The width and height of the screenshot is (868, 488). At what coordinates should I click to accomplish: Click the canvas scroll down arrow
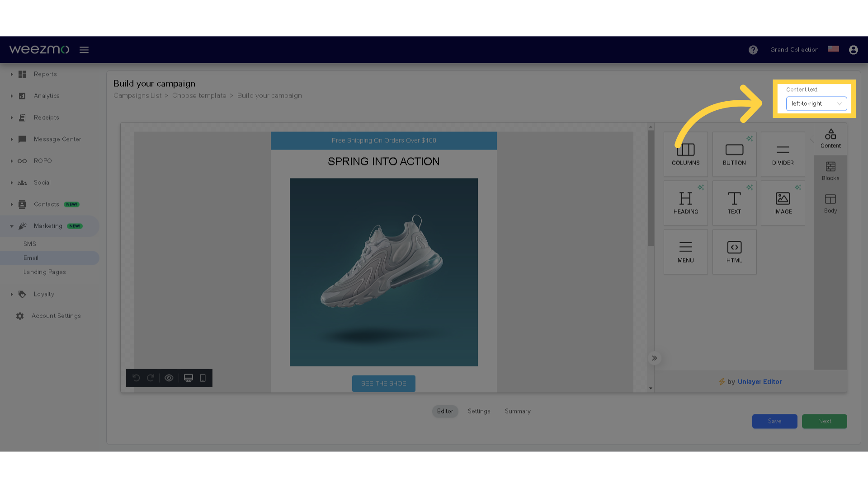click(651, 388)
